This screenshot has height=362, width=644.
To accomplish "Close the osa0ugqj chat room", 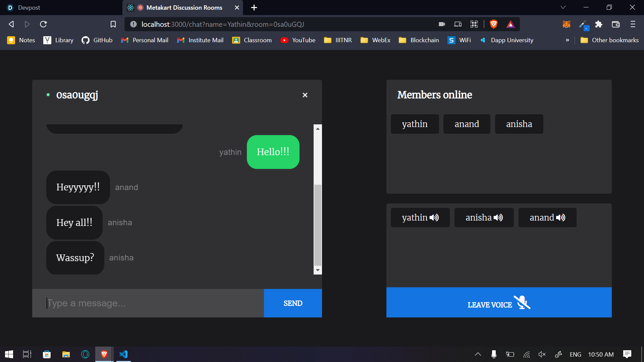I will coord(305,95).
